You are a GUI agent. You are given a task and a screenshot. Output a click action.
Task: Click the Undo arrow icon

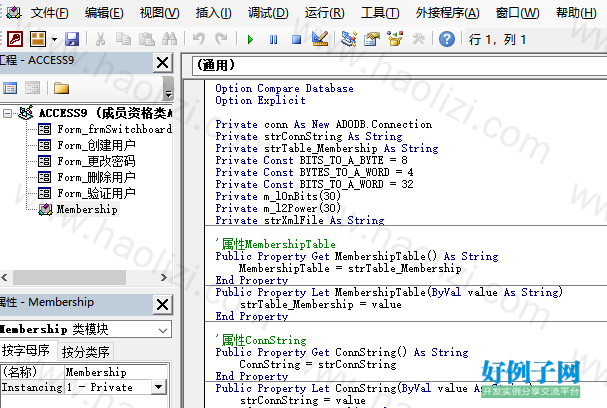pos(199,39)
